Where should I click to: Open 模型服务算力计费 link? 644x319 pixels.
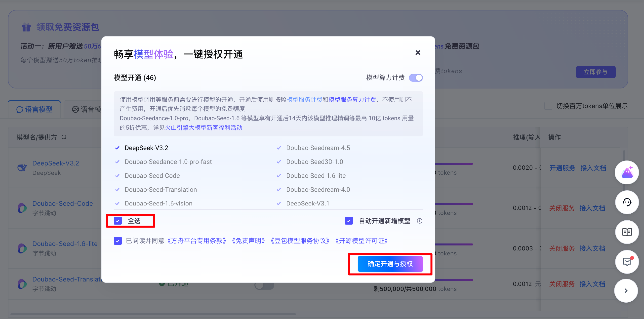tap(352, 99)
